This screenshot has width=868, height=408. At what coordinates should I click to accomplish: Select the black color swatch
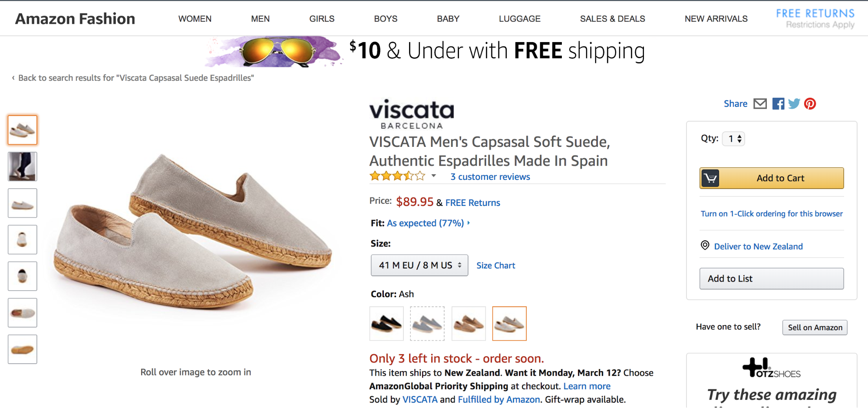click(x=386, y=324)
